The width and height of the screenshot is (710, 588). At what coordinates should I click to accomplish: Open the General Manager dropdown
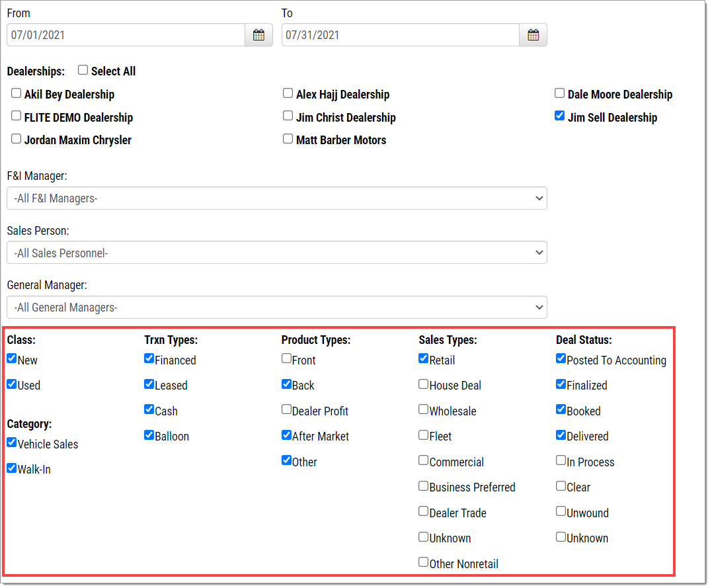[x=277, y=307]
